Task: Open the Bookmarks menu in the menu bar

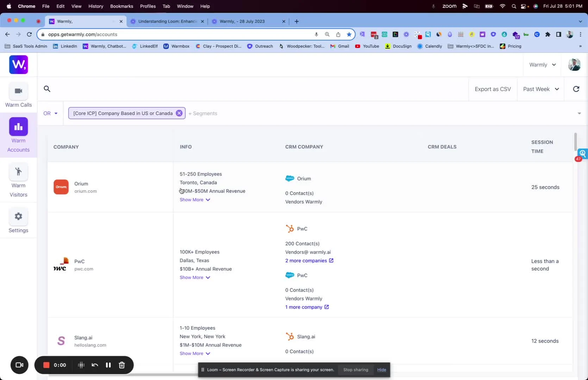Action: 121,6
